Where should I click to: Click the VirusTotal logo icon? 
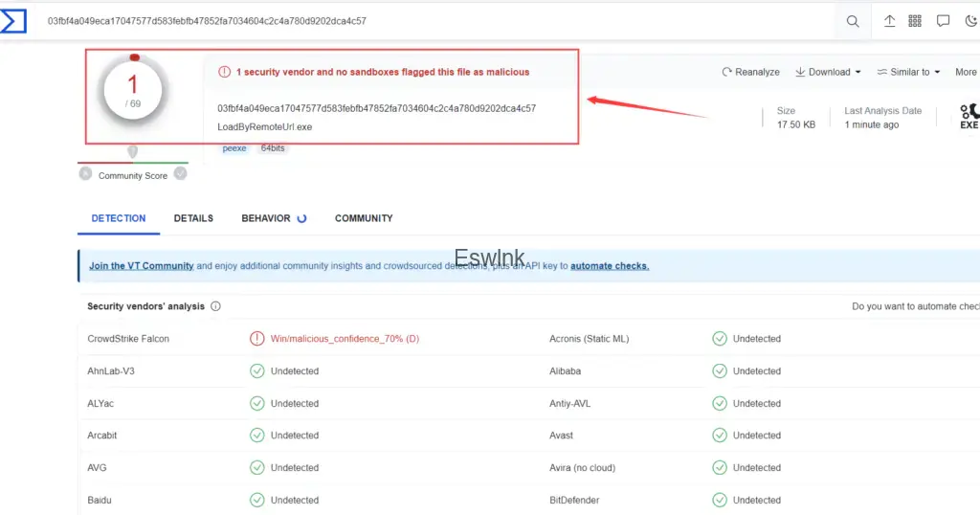[13, 20]
